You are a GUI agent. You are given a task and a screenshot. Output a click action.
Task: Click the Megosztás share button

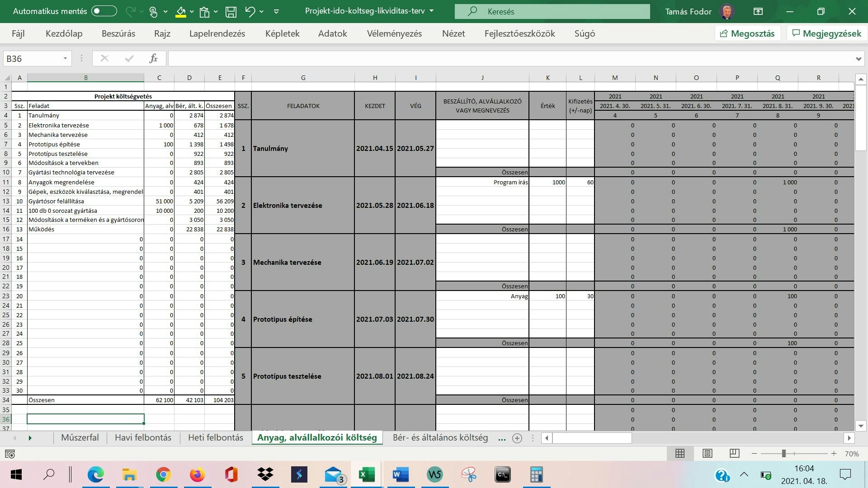747,33
